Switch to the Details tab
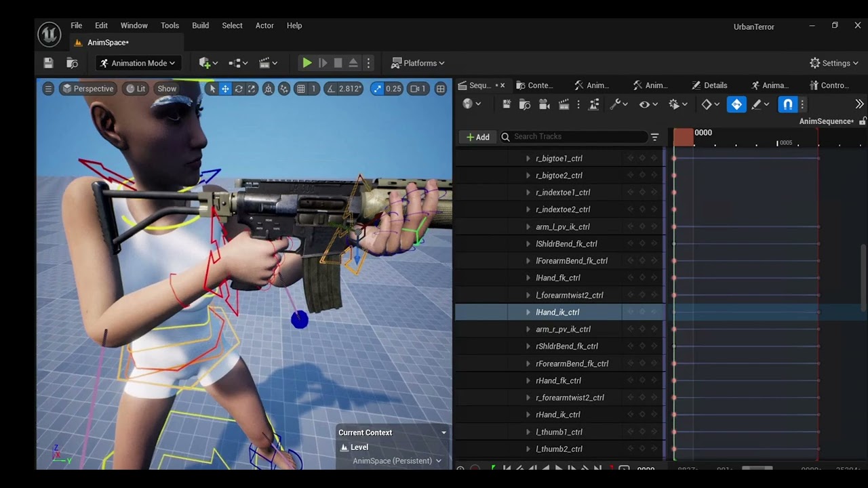 pyautogui.click(x=709, y=85)
